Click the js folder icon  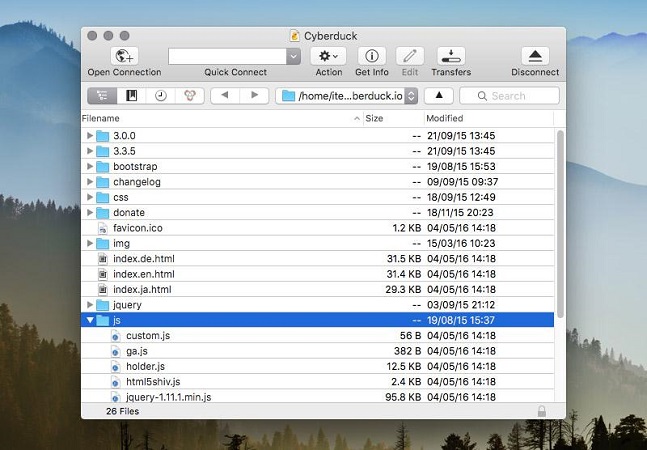tap(102, 320)
